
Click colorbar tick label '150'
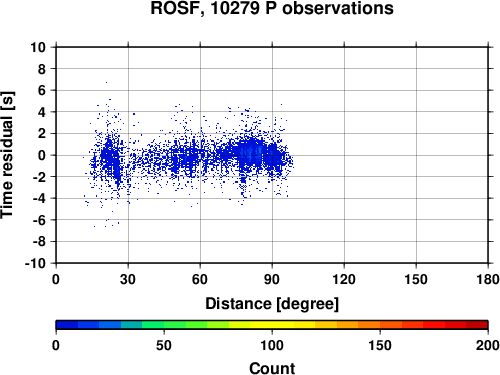point(380,345)
